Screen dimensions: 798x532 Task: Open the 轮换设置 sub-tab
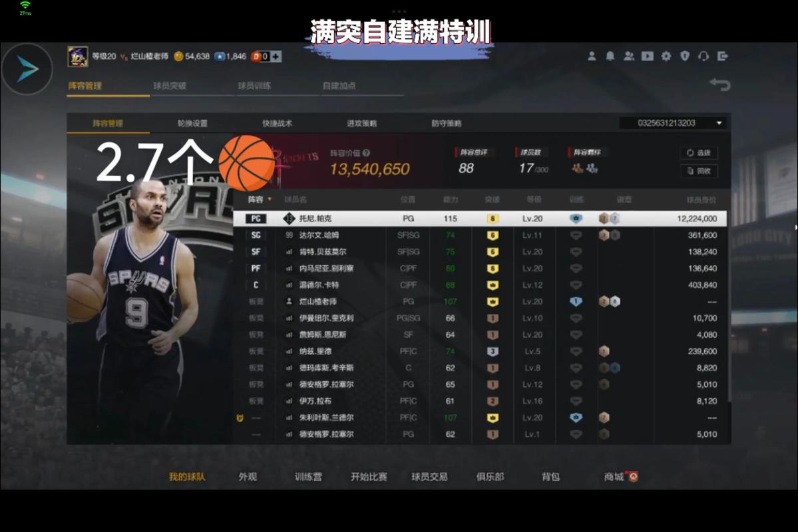(x=192, y=124)
